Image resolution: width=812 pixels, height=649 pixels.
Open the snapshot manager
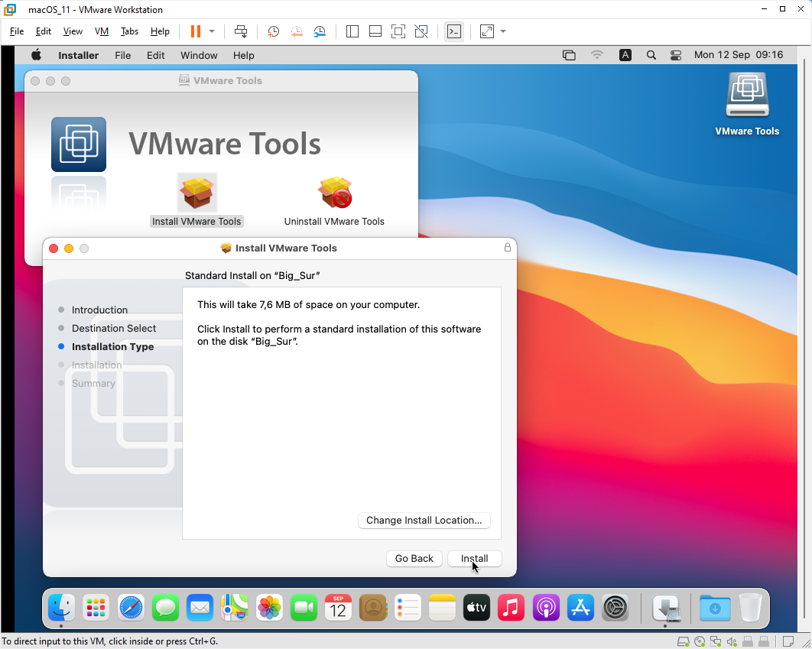click(x=320, y=31)
